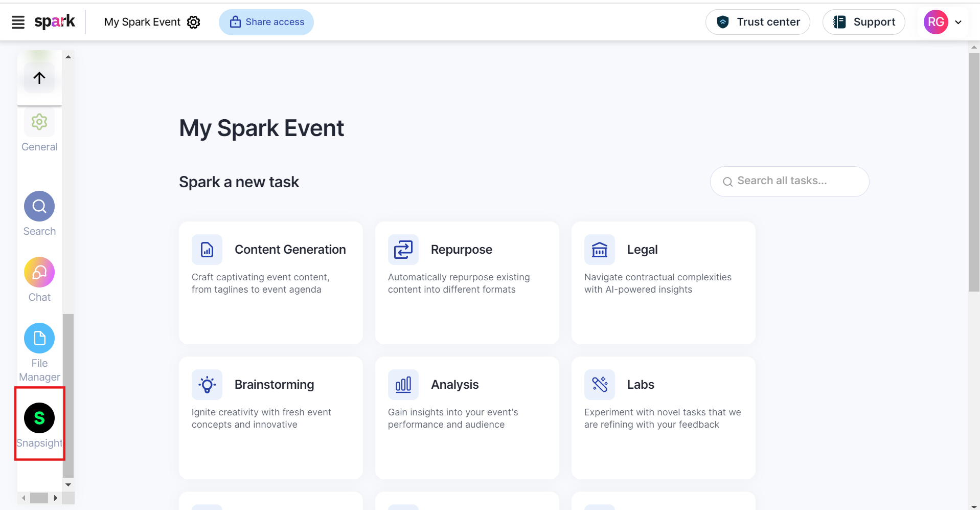The width and height of the screenshot is (980, 510).
Task: Click the Navigate contractual complexities description
Action: [x=658, y=283]
